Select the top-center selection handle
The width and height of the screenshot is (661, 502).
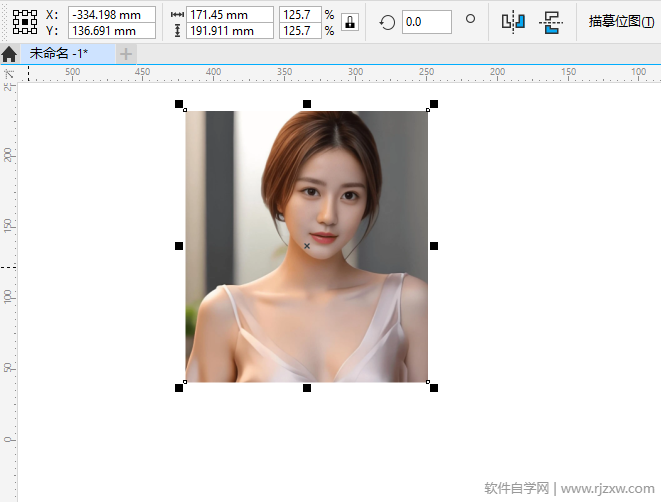pos(307,104)
